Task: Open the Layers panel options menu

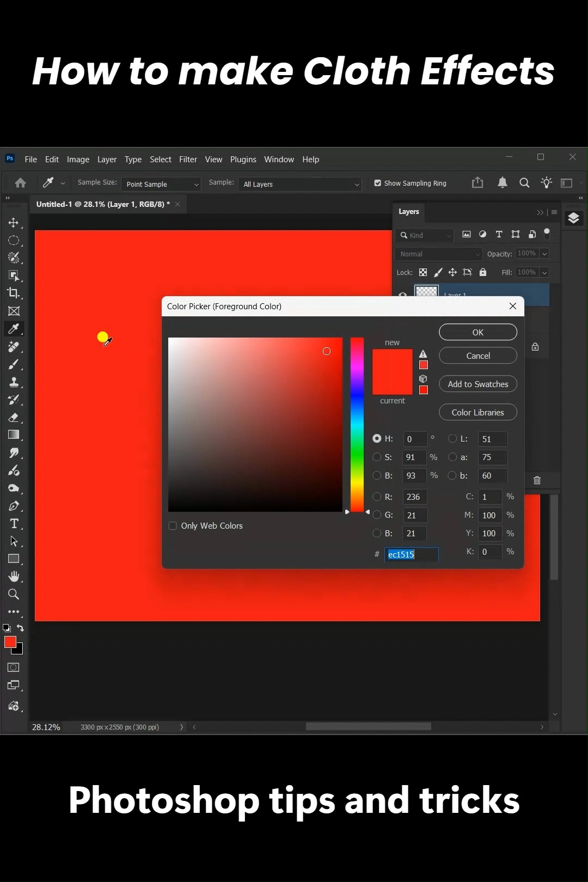Action: [x=554, y=212]
